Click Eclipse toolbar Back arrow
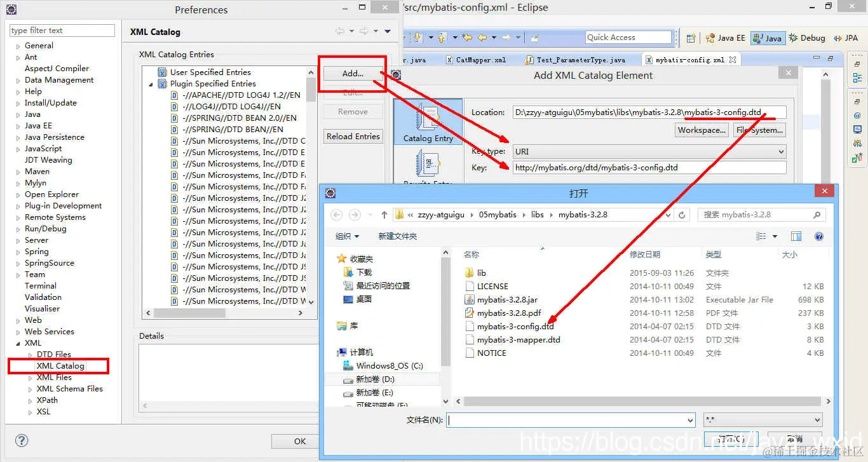The image size is (868, 462). 482,37
